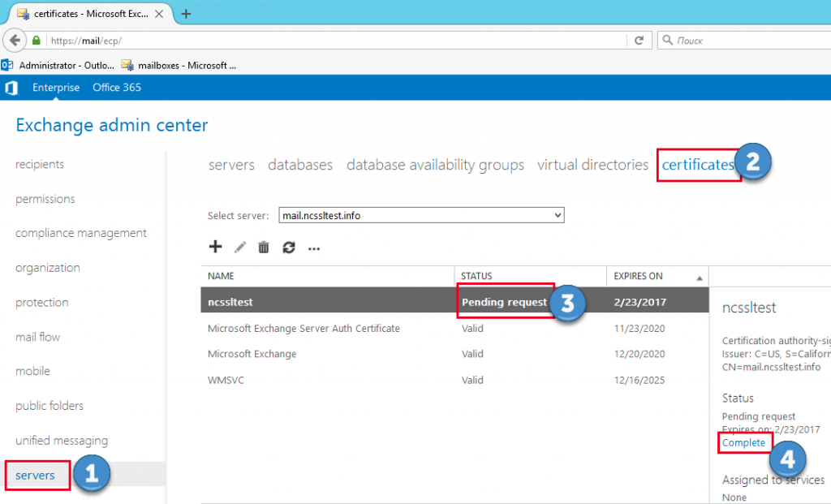831x504 pixels.
Task: Open the databases tab
Action: pyautogui.click(x=300, y=165)
